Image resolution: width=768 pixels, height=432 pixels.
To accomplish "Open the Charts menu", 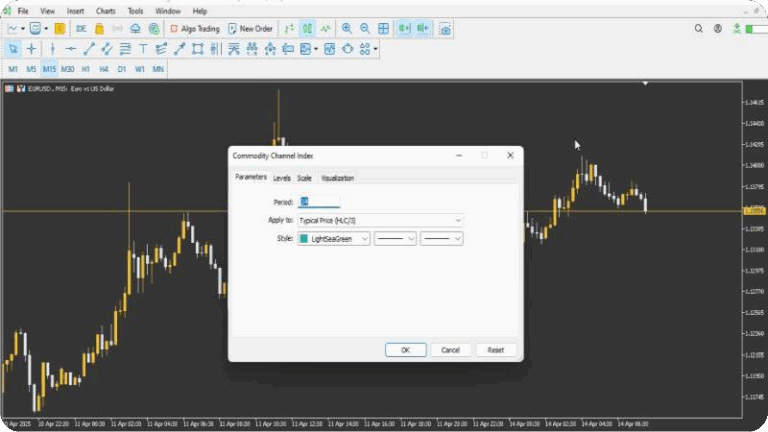I will click(x=105, y=10).
